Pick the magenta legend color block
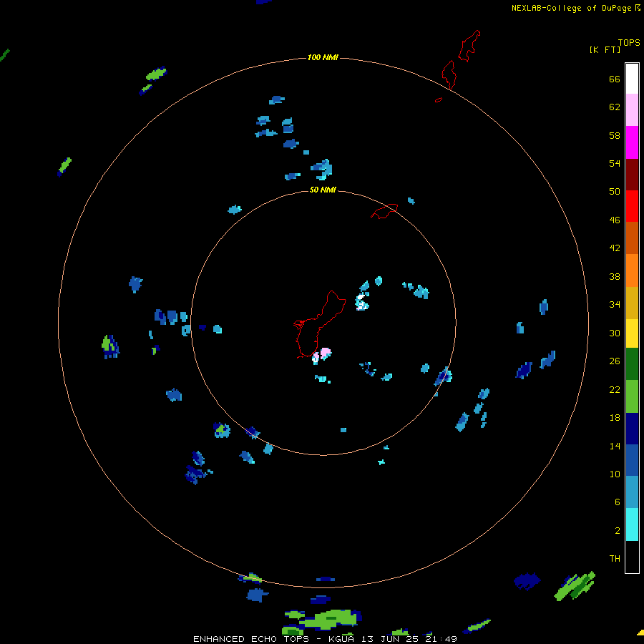This screenshot has width=644, height=644. pos(632,142)
